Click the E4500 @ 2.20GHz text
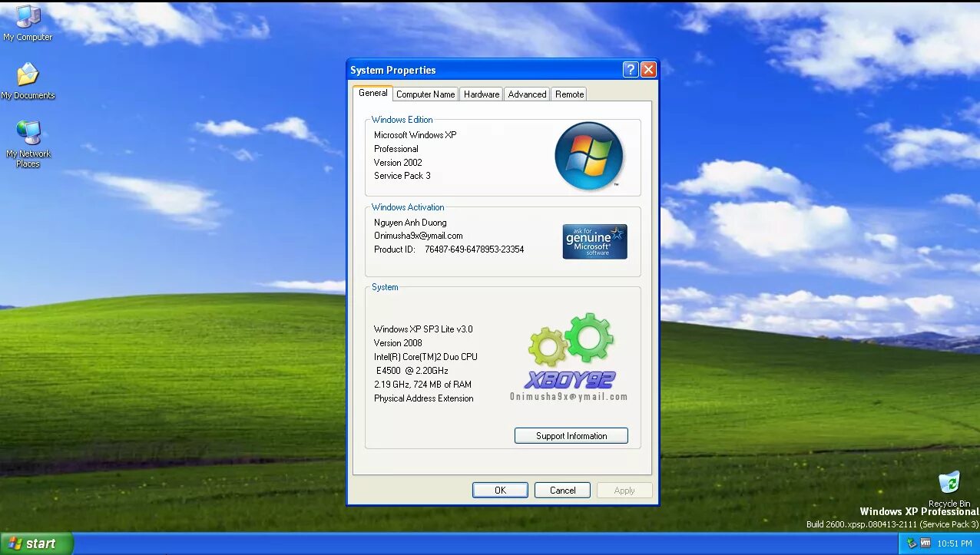980x555 pixels. point(413,371)
